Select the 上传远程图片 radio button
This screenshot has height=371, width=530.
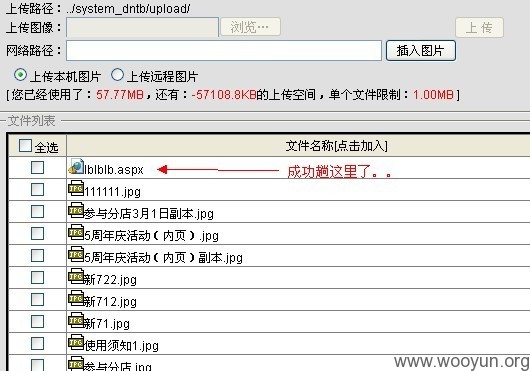tap(117, 75)
